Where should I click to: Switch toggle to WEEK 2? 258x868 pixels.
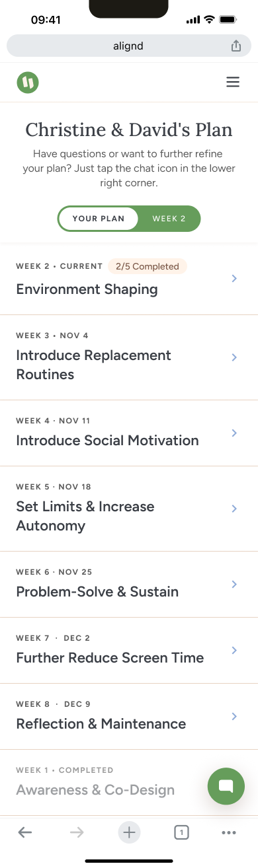tap(169, 219)
